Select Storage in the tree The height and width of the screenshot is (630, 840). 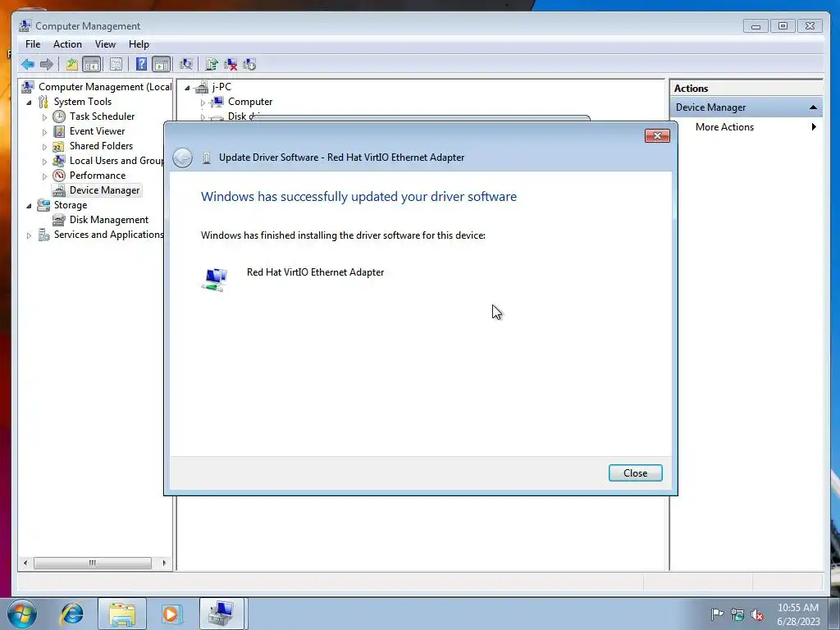71,204
